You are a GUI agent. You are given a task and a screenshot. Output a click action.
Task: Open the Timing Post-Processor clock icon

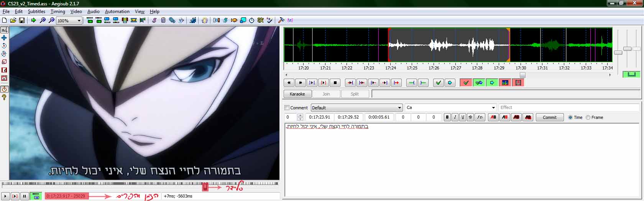(x=251, y=20)
